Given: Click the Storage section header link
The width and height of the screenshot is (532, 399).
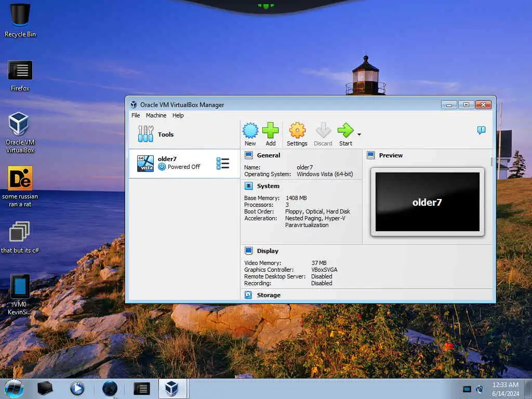Looking at the screenshot, I should pos(269,295).
